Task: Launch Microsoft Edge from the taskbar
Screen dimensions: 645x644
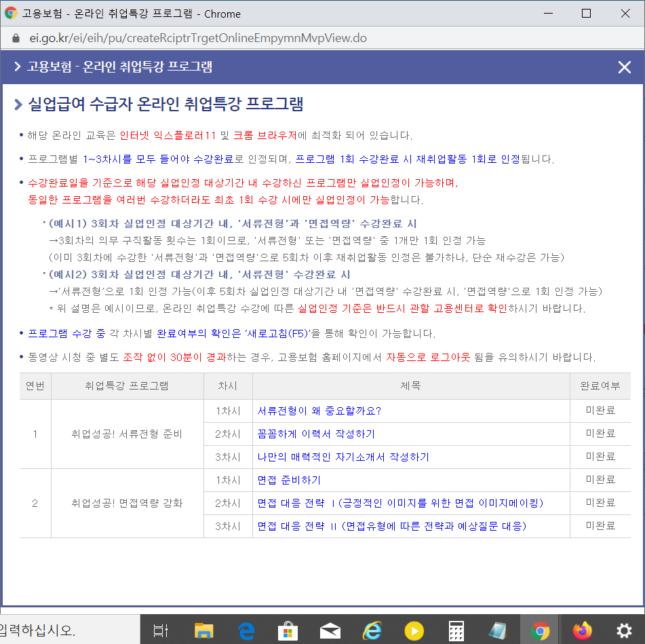Action: click(x=246, y=630)
